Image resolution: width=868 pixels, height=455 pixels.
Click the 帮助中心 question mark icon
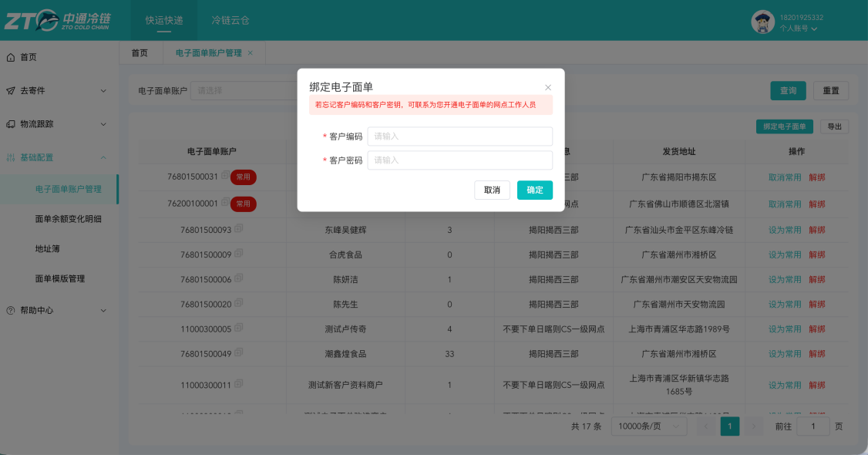coord(11,311)
